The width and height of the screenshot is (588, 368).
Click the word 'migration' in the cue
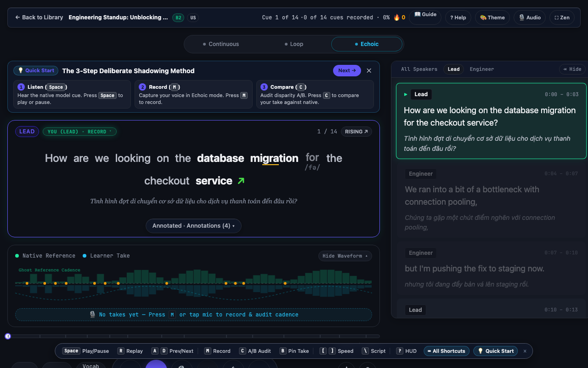point(274,158)
